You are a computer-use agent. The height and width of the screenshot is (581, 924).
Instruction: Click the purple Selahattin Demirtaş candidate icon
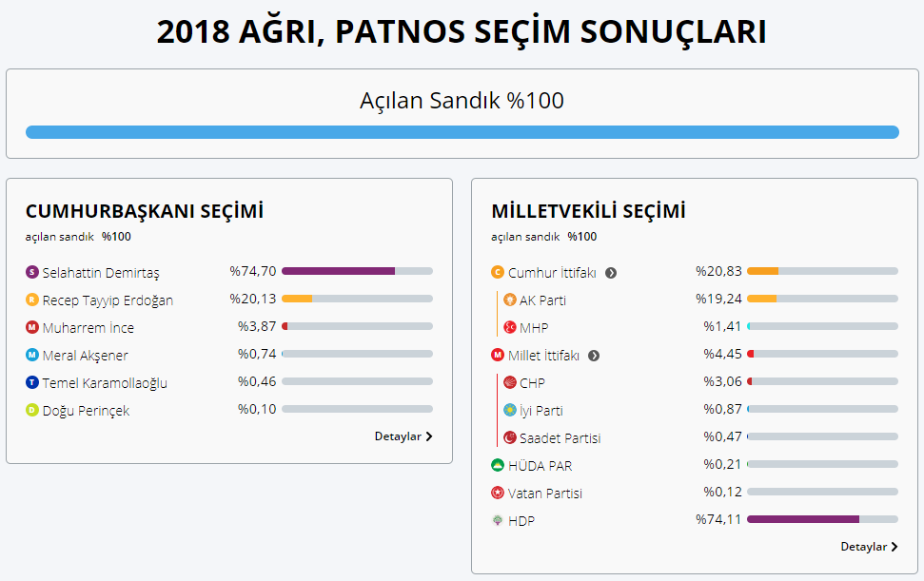[32, 272]
